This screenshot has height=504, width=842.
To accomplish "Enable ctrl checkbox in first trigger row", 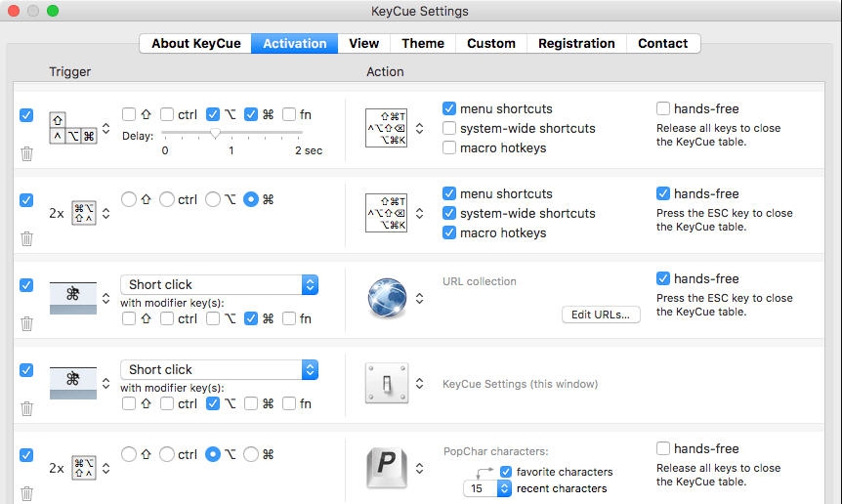I will tap(167, 114).
